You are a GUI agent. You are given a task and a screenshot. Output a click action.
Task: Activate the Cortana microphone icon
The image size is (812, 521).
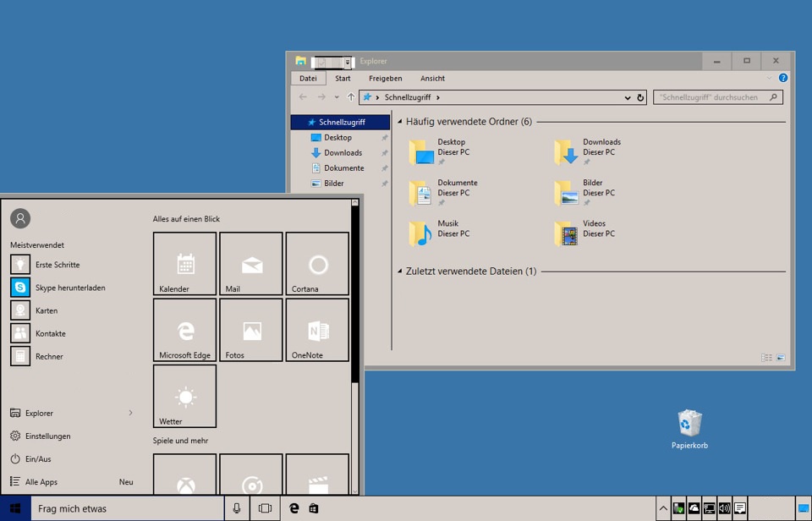click(x=237, y=508)
